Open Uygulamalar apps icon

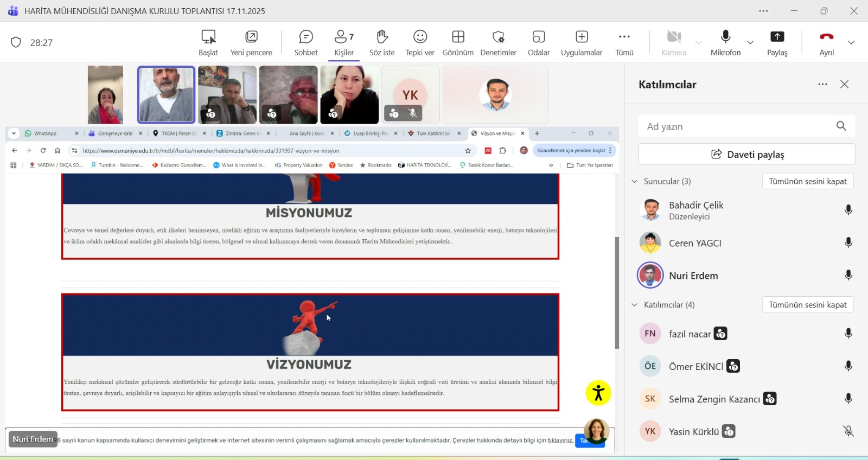pyautogui.click(x=582, y=37)
